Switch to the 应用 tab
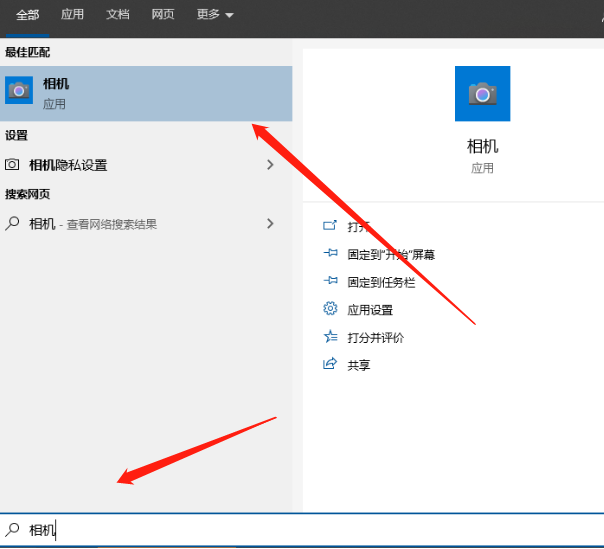The width and height of the screenshot is (604, 549). 72,15
